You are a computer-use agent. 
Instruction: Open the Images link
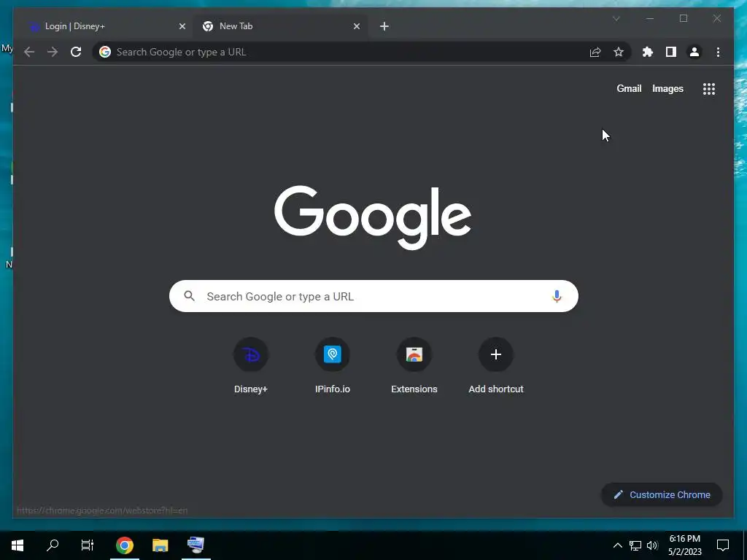coord(667,88)
